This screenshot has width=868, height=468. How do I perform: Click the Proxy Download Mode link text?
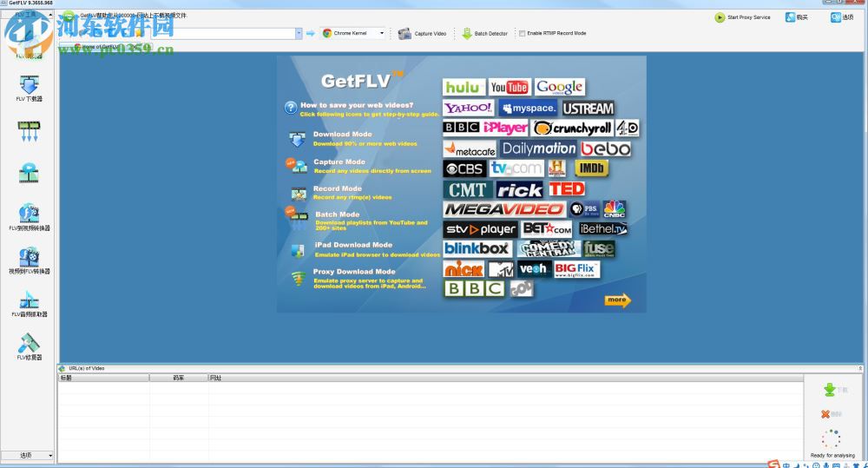pyautogui.click(x=354, y=272)
